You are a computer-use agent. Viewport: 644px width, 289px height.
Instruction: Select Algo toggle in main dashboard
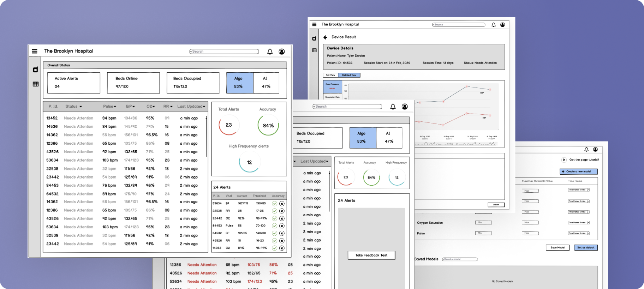pyautogui.click(x=240, y=83)
